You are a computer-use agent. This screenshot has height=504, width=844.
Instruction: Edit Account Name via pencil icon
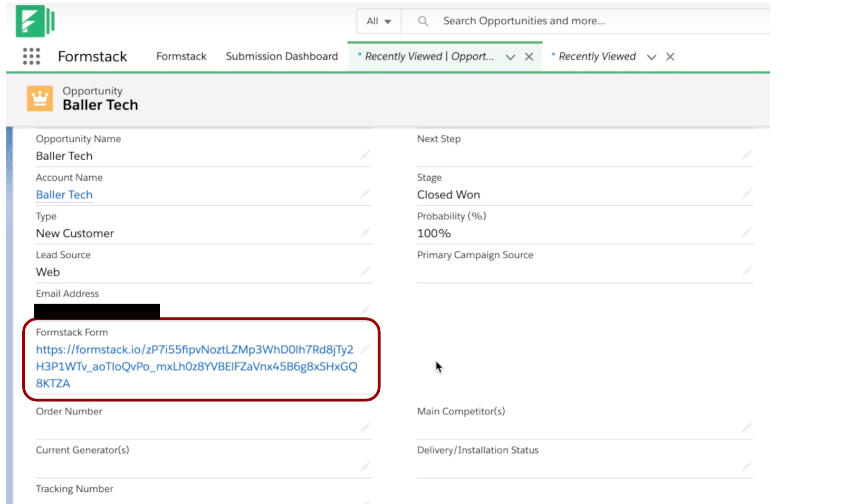coord(365,193)
